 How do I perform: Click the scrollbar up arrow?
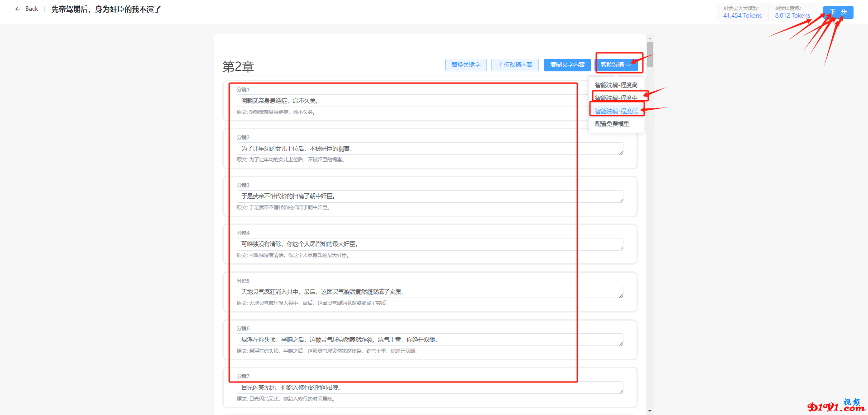coord(650,38)
